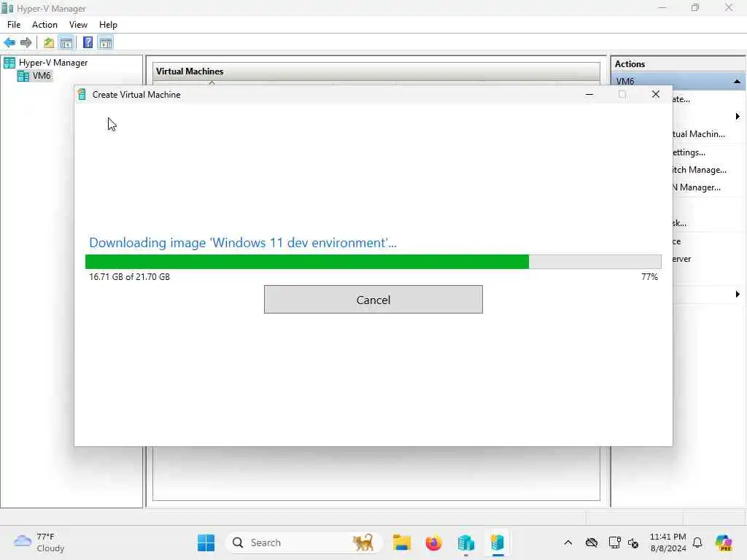Minimize the Create Virtual Machine dialog
747x560 pixels.
click(589, 94)
